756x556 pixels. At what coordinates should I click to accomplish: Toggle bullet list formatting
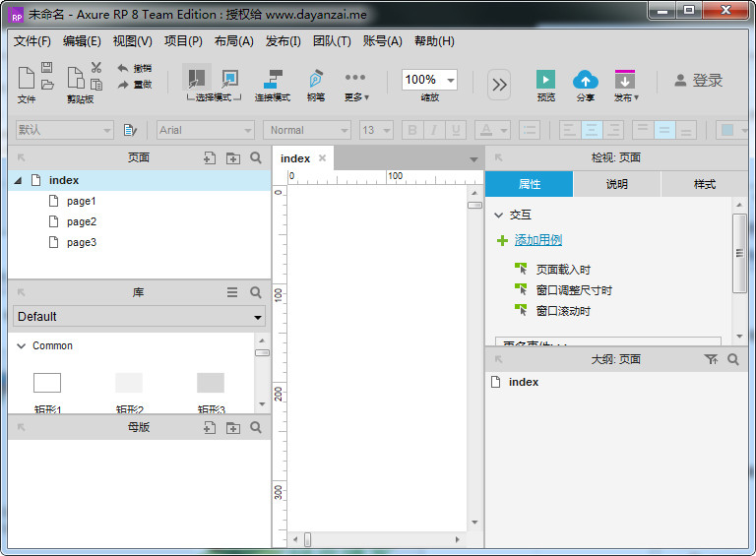coord(530,130)
